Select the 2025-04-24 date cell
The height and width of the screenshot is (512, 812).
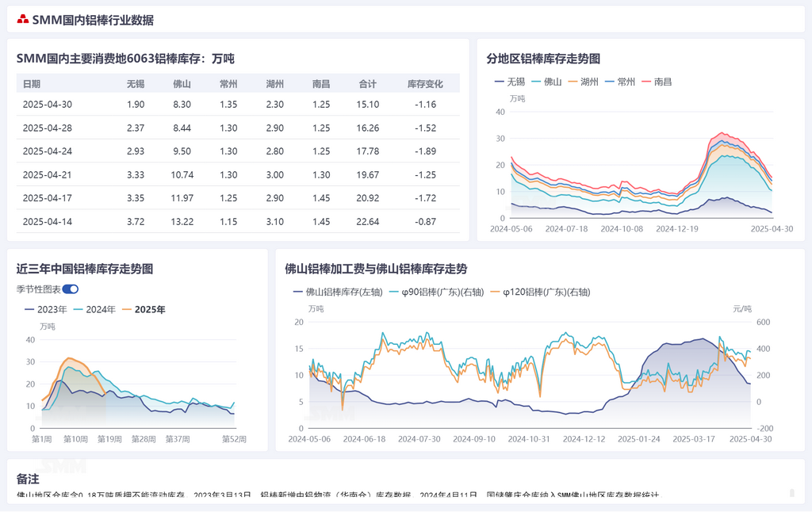[x=48, y=151]
